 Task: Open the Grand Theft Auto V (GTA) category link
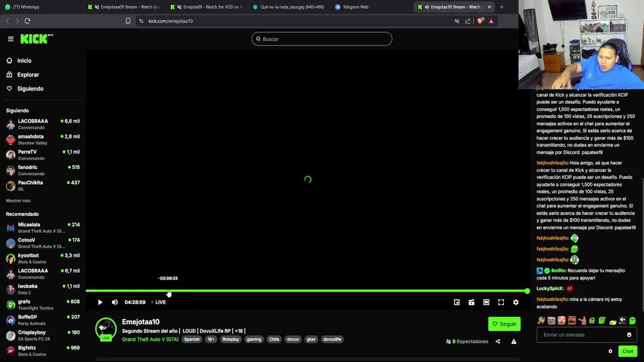click(150, 339)
